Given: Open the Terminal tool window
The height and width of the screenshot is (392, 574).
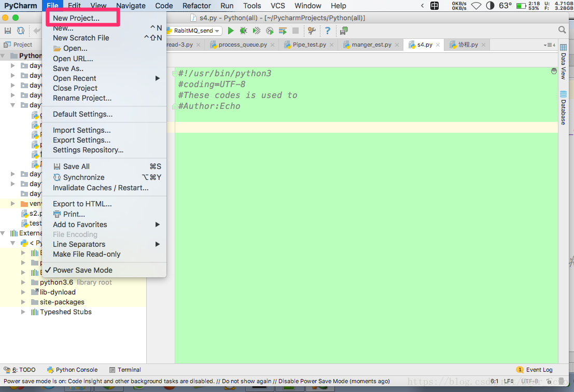Looking at the screenshot, I should pyautogui.click(x=125, y=370).
